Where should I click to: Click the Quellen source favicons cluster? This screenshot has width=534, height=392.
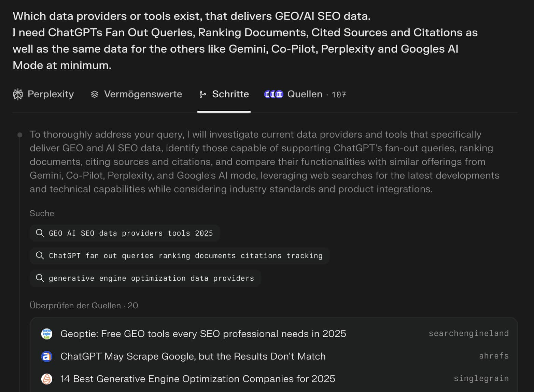(x=273, y=94)
